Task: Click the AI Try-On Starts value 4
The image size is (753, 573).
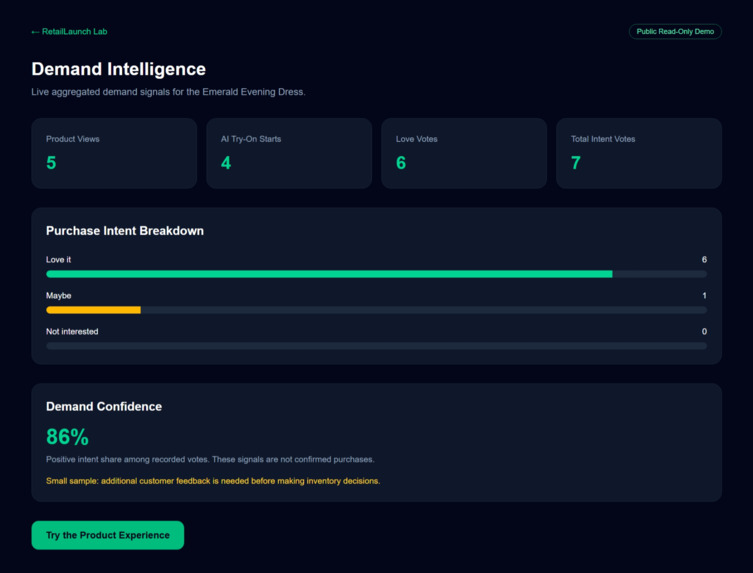Action: 226,163
